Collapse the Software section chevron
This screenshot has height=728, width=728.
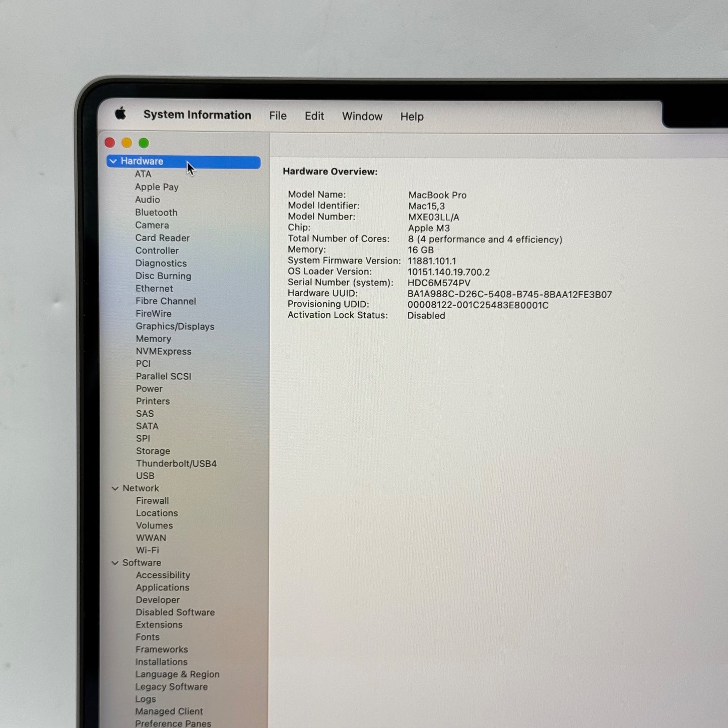115,563
